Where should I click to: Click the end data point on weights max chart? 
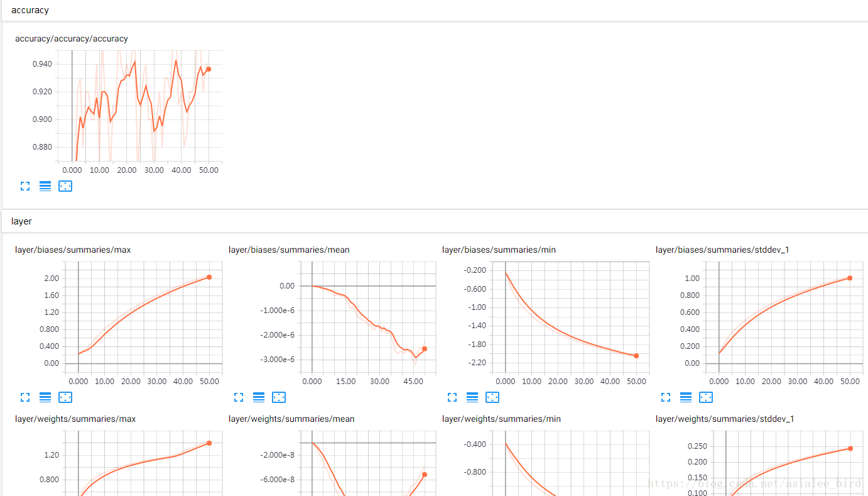pyautogui.click(x=209, y=443)
